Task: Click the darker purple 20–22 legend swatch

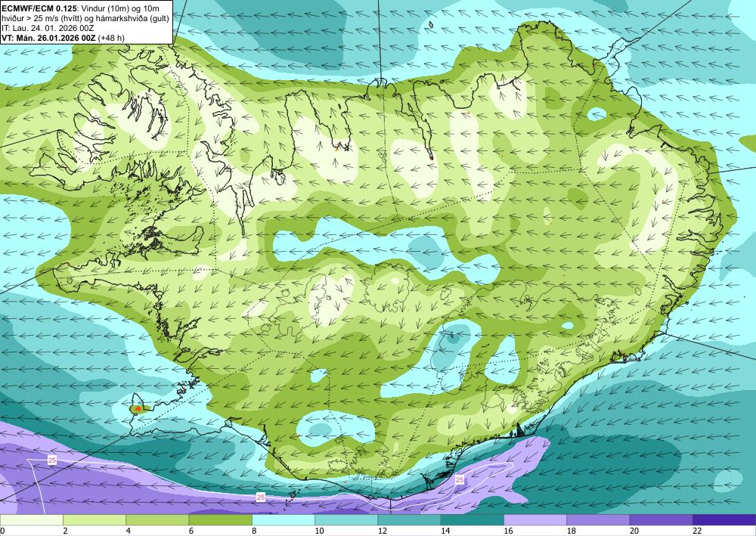Action: coord(661,520)
